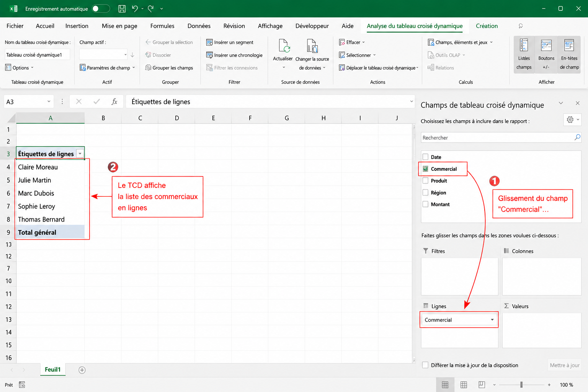Select cell containing Claire Moreau

click(x=50, y=167)
